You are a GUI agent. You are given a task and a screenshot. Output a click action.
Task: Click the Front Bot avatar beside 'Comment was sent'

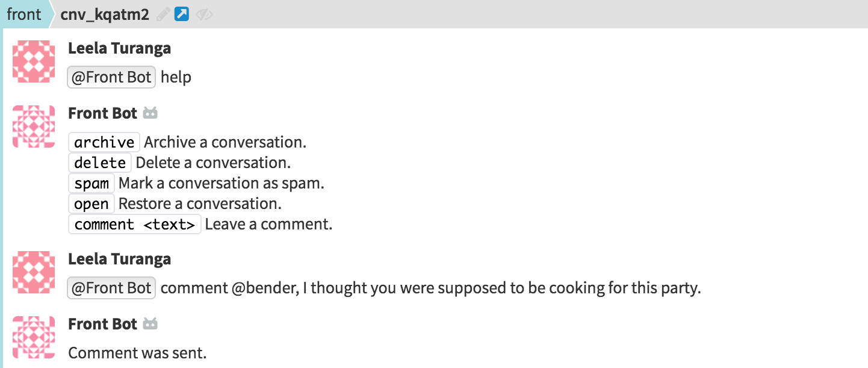(x=34, y=337)
